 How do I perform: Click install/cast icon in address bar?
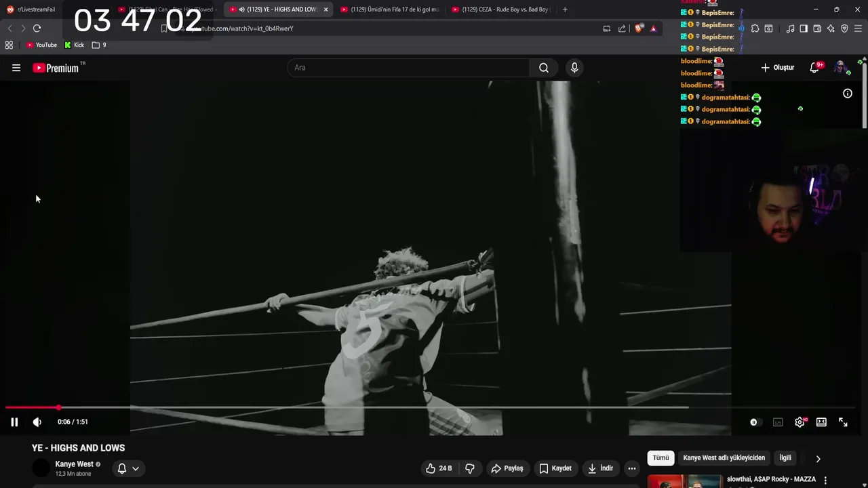tap(607, 28)
